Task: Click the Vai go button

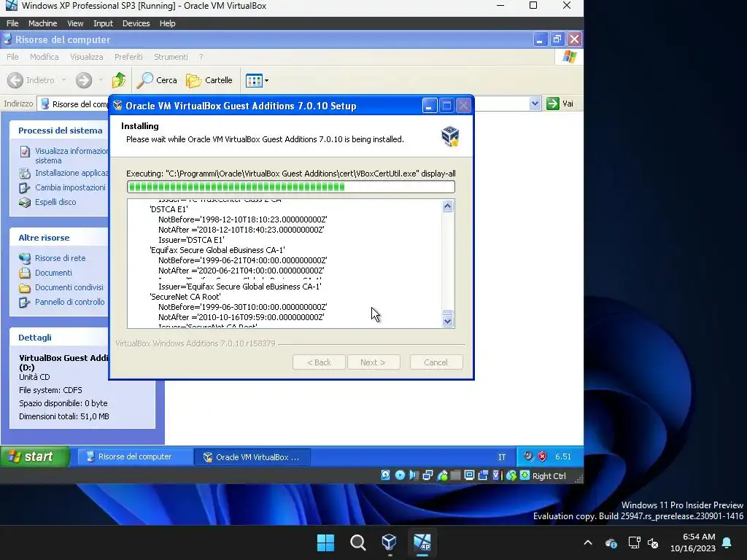Action: pos(560,104)
